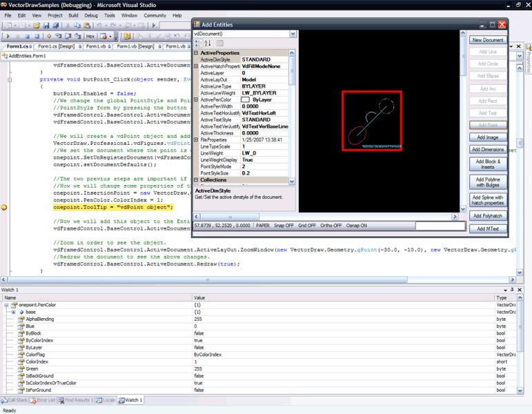This screenshot has width=532, height=414.
Task: Toggle Grid OFF in status bar
Action: pyautogui.click(x=307, y=226)
